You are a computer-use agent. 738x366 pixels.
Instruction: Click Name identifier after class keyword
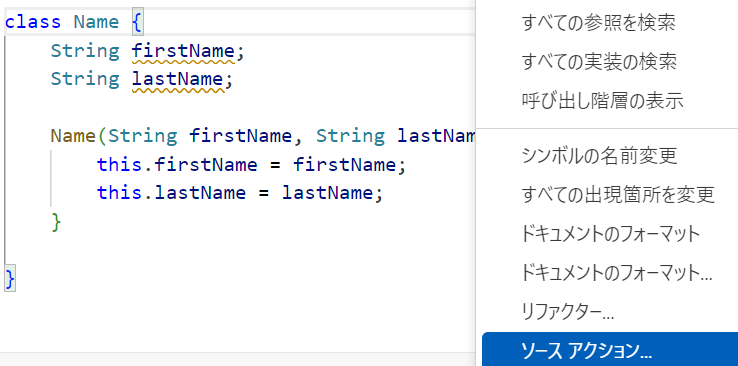[x=96, y=22]
